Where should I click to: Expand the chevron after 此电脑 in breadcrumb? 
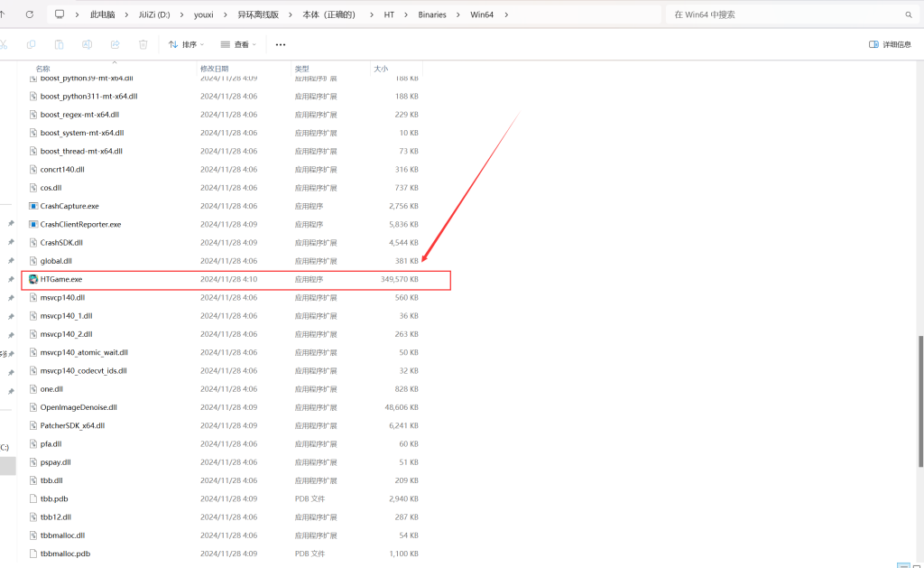click(x=125, y=14)
